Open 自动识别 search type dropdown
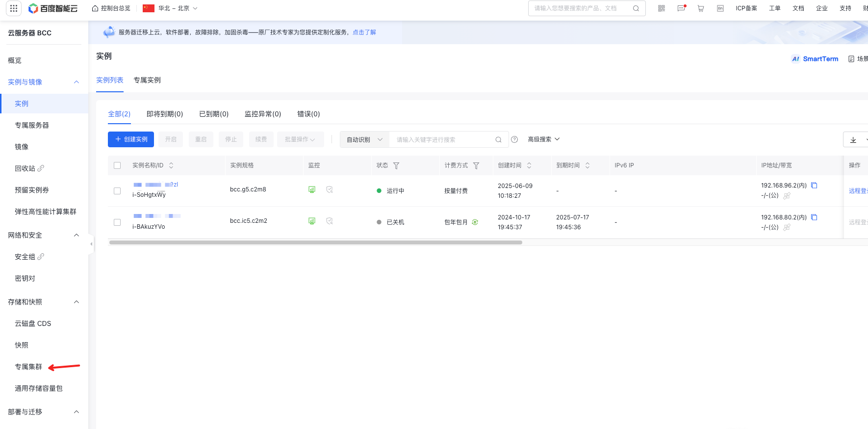 (x=364, y=140)
